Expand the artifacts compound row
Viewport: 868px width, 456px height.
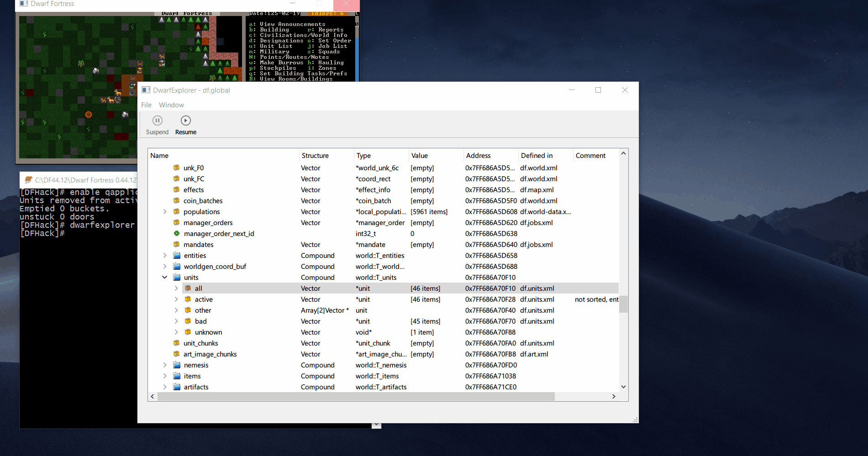click(165, 387)
